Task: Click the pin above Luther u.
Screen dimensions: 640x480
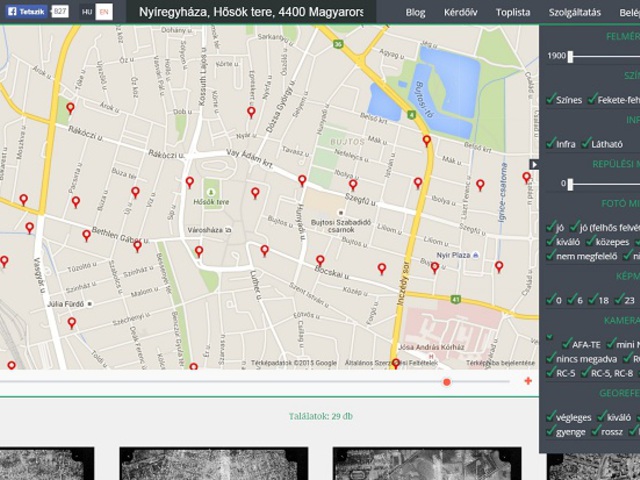Action: coord(264,250)
